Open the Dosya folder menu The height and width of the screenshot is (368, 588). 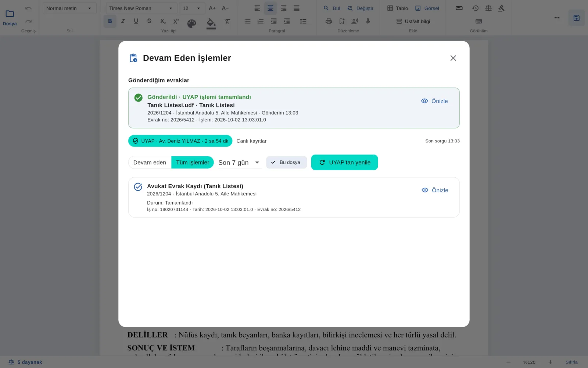click(x=10, y=18)
